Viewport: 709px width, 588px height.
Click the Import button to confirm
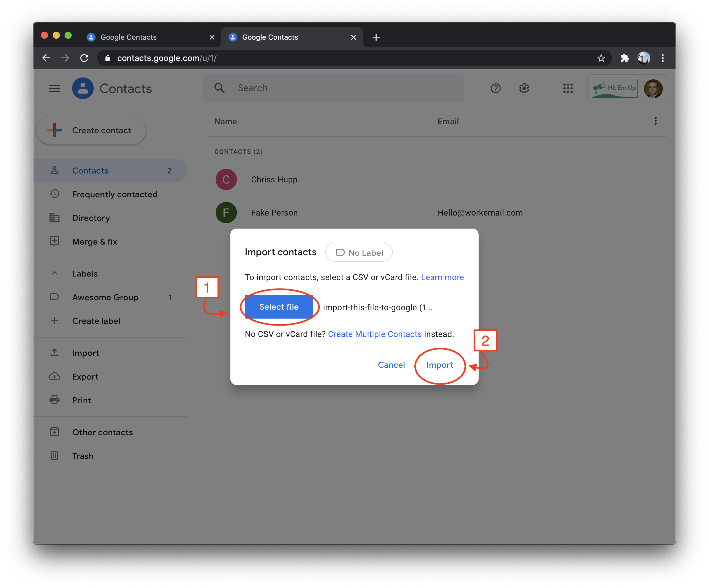point(440,364)
